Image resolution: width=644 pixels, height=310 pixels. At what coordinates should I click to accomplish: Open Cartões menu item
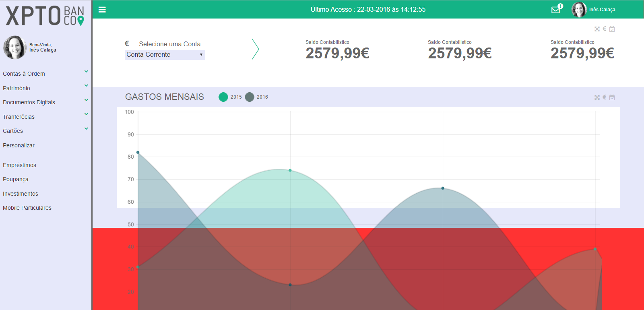(13, 131)
